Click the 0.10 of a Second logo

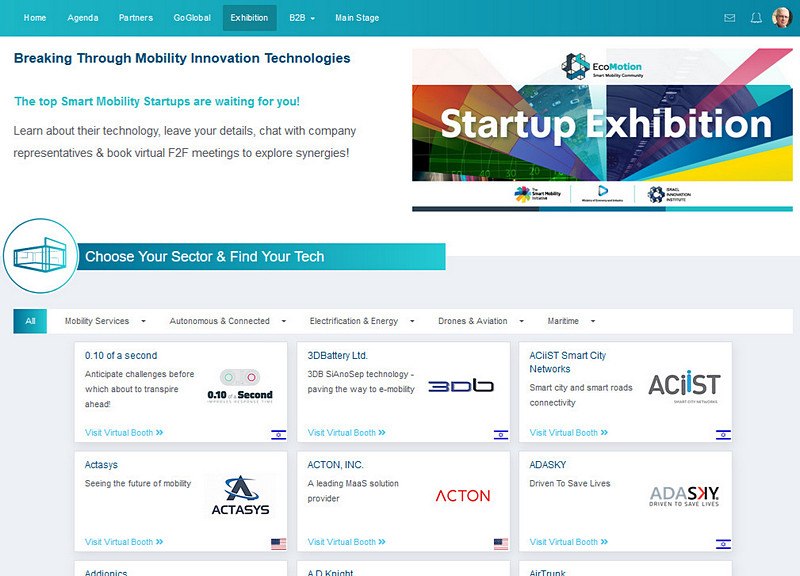pyautogui.click(x=240, y=386)
